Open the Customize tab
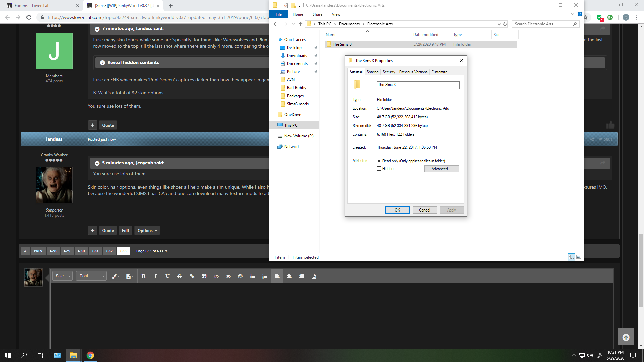Viewport: 644px width, 362px height. [439, 72]
